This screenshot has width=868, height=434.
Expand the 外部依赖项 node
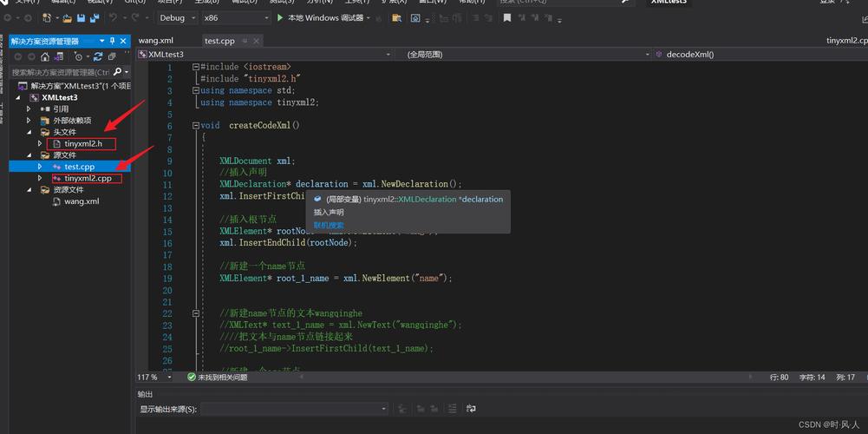click(29, 121)
